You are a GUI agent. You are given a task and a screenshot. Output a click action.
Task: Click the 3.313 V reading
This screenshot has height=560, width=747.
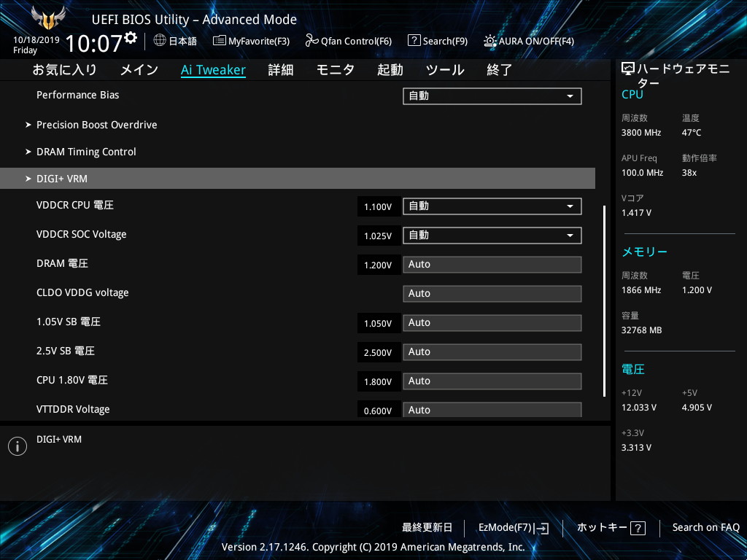coord(636,448)
